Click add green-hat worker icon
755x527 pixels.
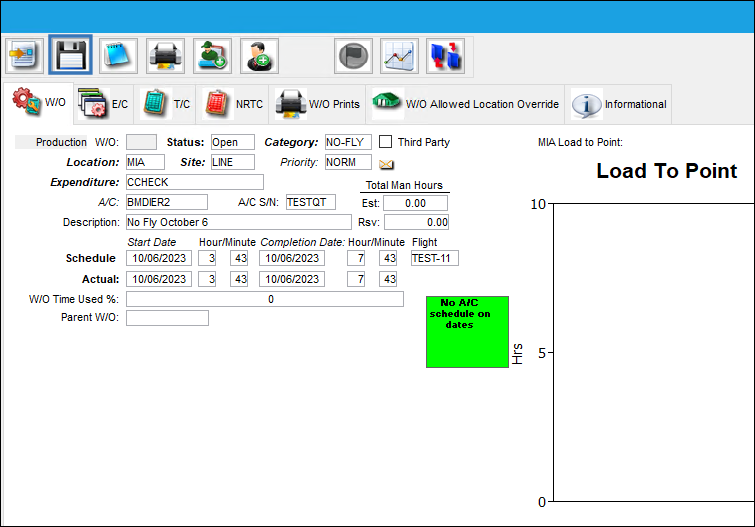pyautogui.click(x=212, y=56)
